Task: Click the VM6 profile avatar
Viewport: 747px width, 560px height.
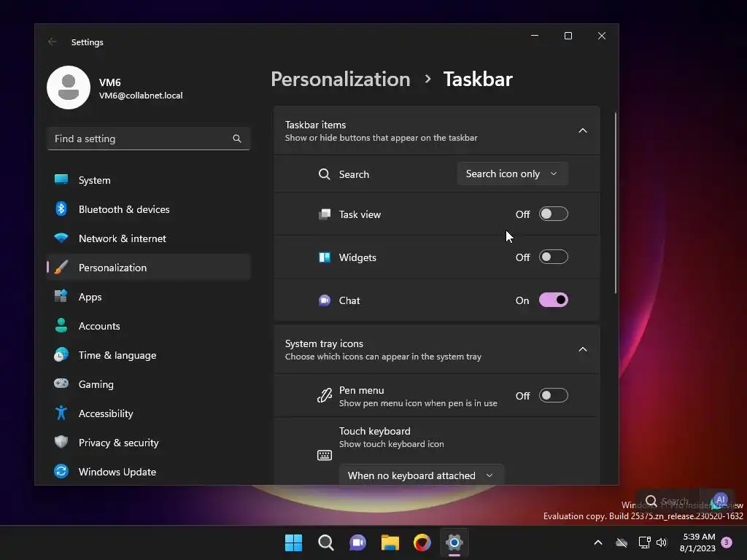Action: (69, 87)
